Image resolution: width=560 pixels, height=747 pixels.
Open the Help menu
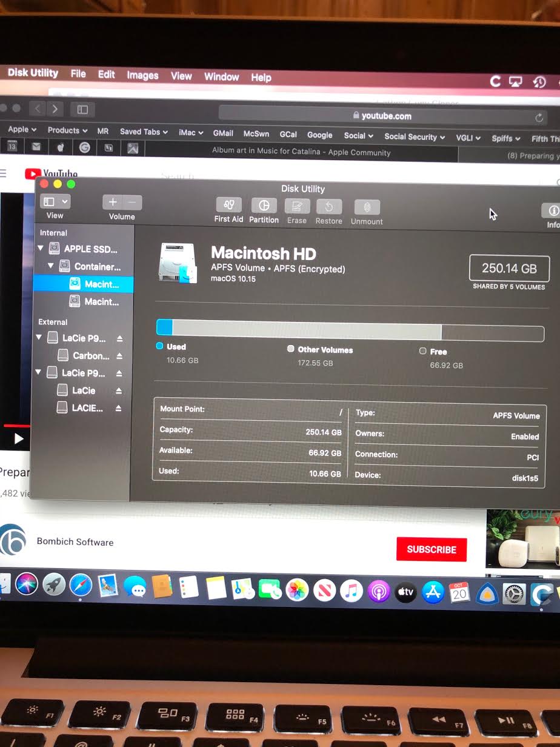point(261,78)
